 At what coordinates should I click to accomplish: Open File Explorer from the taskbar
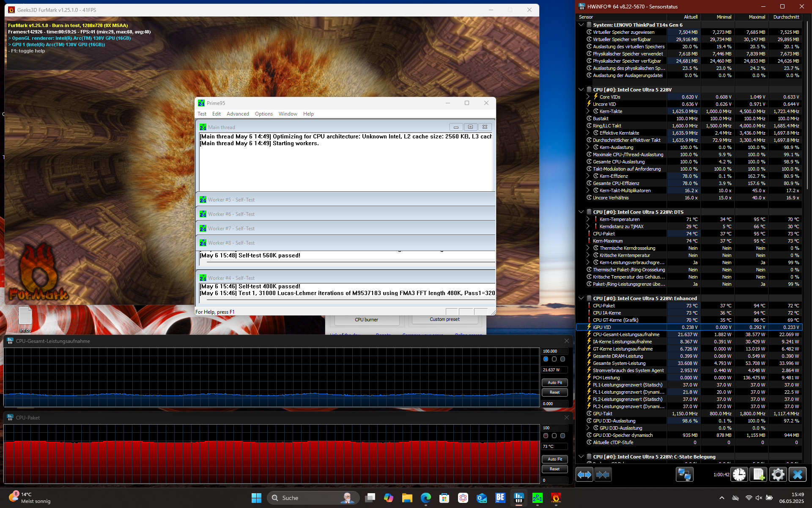coord(407,498)
